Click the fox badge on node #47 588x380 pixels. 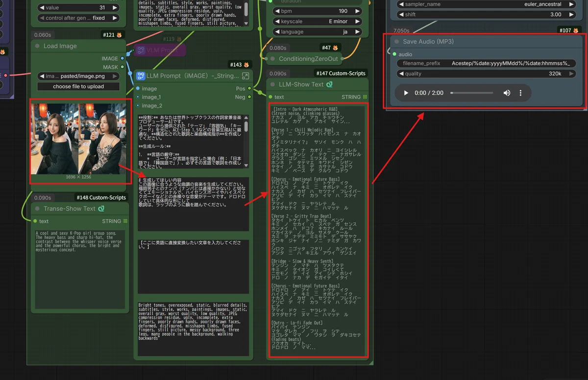tap(336, 48)
